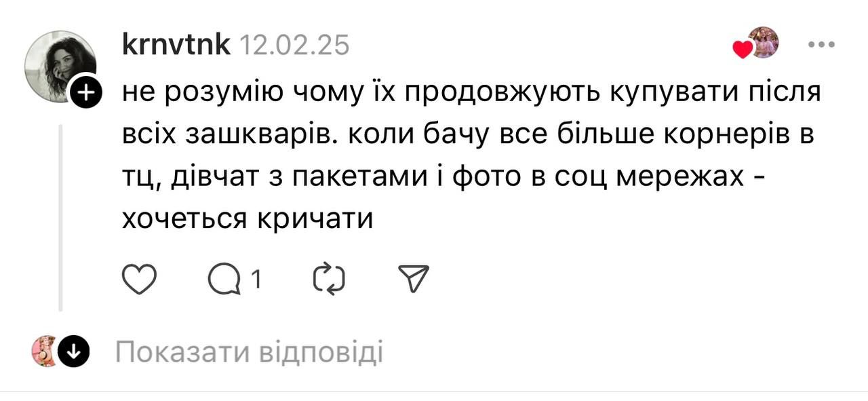Click the red heart badge at top right

pos(743,49)
